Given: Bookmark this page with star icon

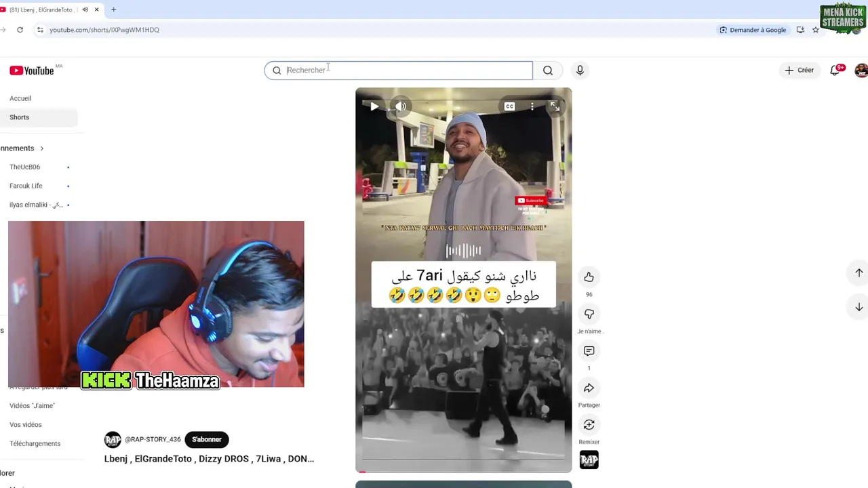Looking at the screenshot, I should click(x=816, y=30).
